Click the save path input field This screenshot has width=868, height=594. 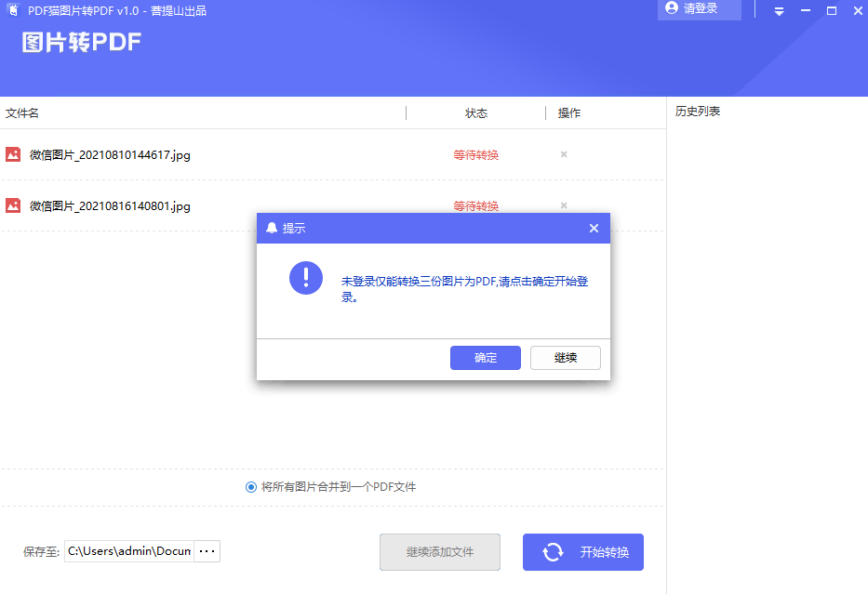(x=129, y=551)
